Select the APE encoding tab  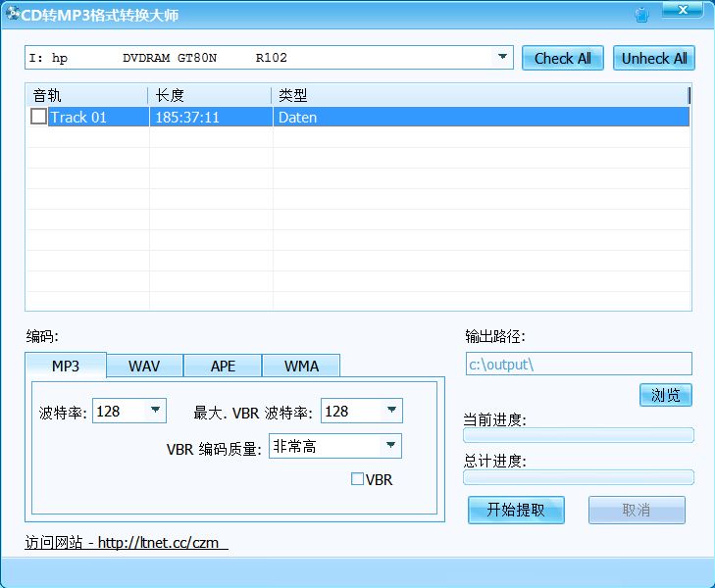point(223,366)
